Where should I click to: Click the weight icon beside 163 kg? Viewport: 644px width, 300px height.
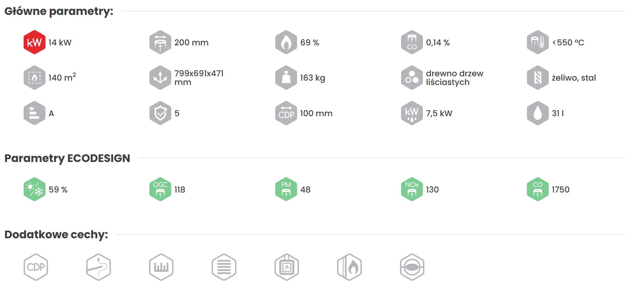(286, 77)
